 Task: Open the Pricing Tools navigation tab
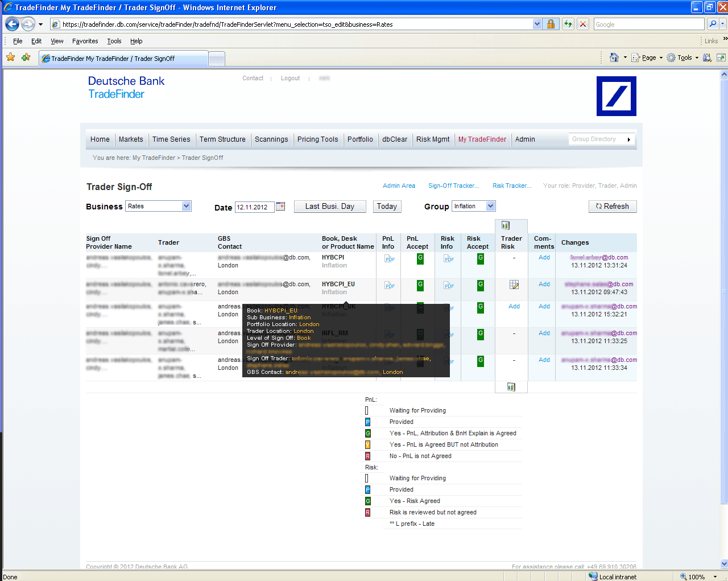[x=317, y=139]
